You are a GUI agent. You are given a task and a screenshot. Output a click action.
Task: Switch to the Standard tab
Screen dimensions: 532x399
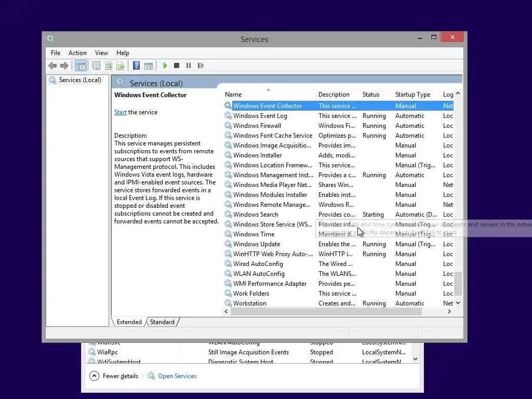pyautogui.click(x=162, y=322)
